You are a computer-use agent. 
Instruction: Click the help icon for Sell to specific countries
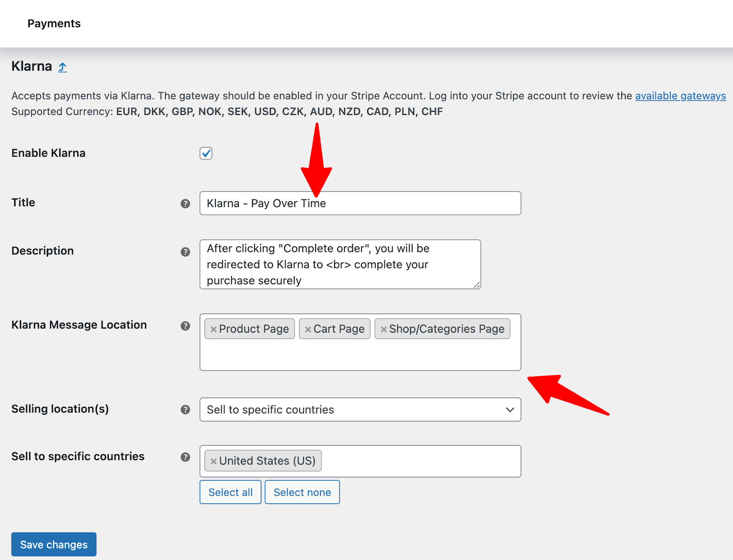pyautogui.click(x=185, y=457)
